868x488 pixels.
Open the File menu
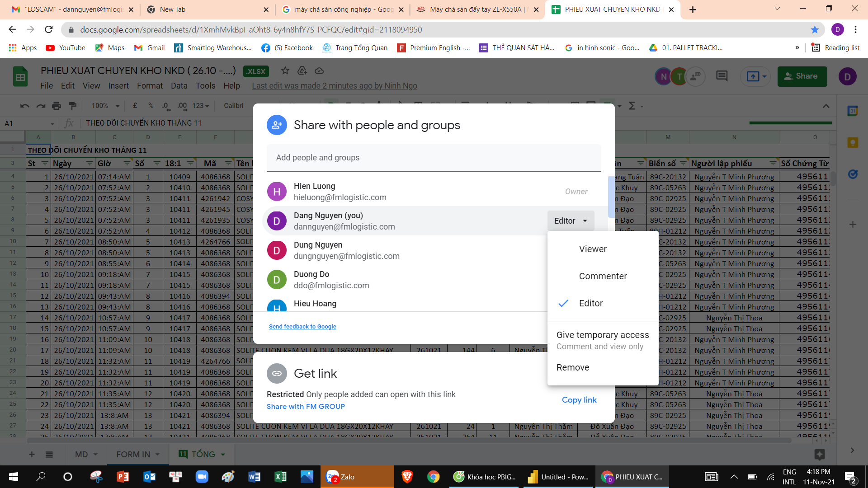pos(47,86)
